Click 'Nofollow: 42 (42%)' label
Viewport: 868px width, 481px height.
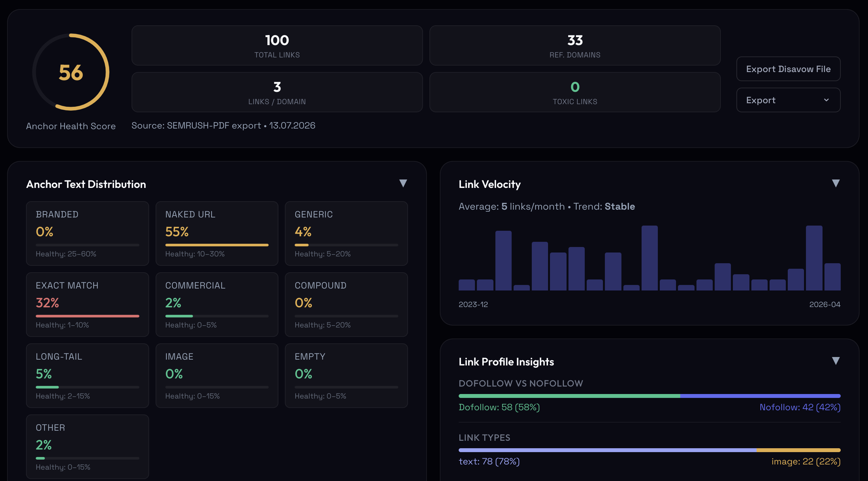click(x=800, y=407)
